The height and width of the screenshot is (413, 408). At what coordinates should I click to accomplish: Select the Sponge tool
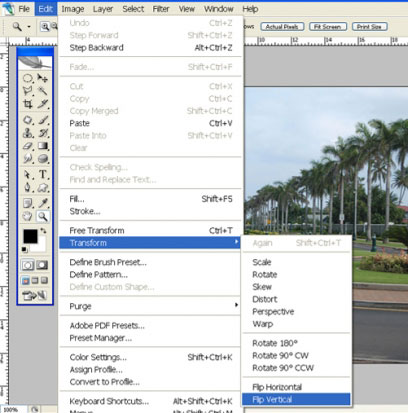(x=43, y=159)
